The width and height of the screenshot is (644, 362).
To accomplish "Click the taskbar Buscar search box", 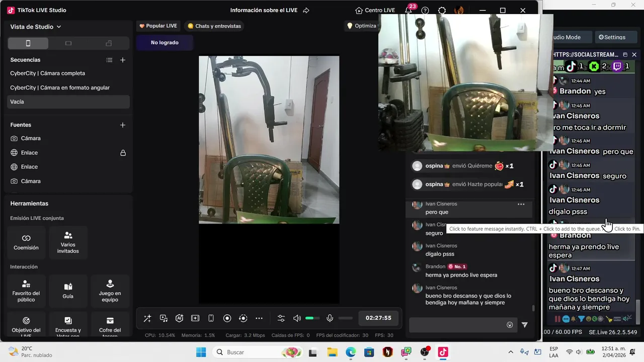I will pyautogui.click(x=257, y=352).
